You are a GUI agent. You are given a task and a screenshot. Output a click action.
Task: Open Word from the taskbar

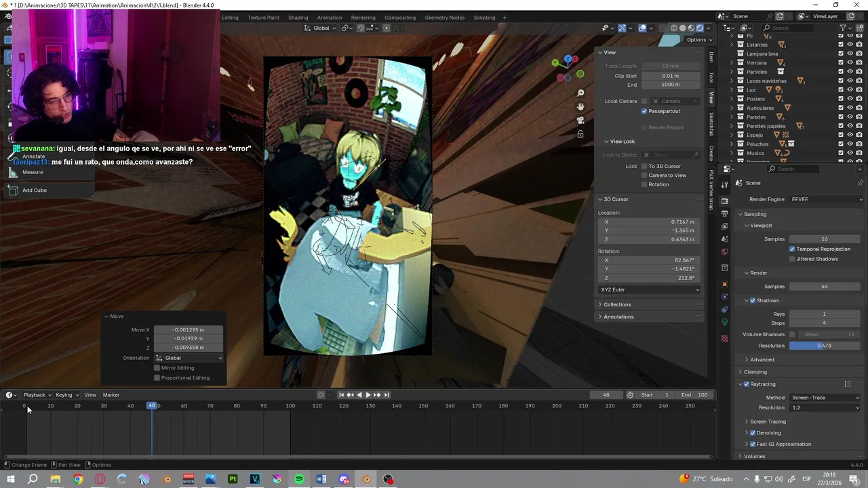click(x=321, y=479)
